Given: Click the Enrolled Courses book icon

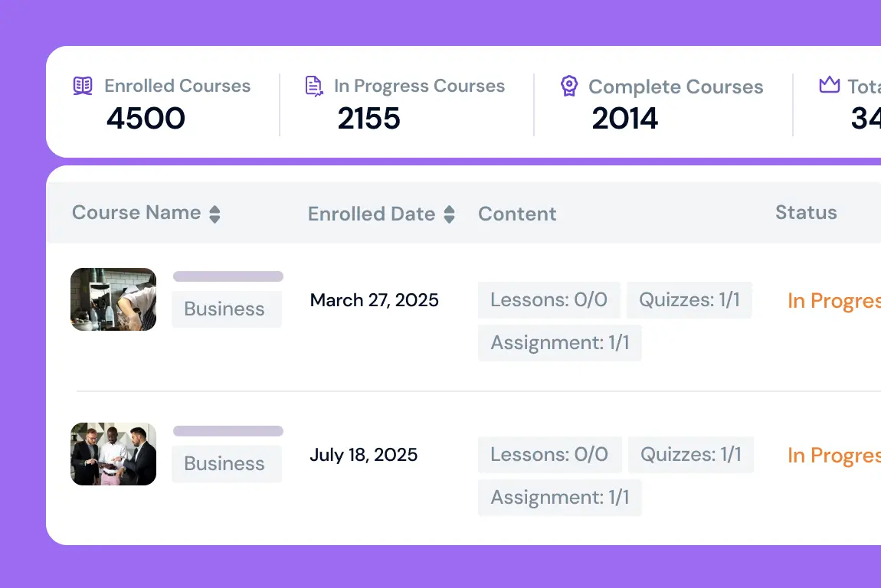Looking at the screenshot, I should click(83, 86).
